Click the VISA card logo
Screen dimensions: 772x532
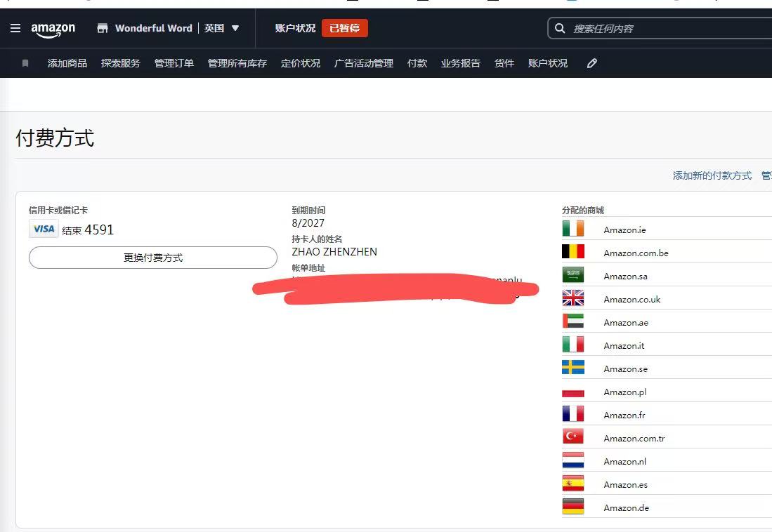pyautogui.click(x=44, y=229)
